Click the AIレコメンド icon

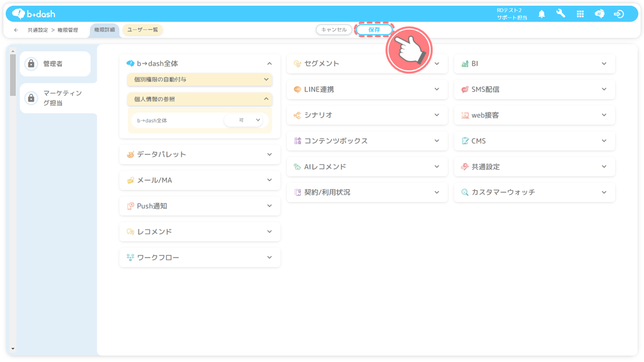click(297, 166)
